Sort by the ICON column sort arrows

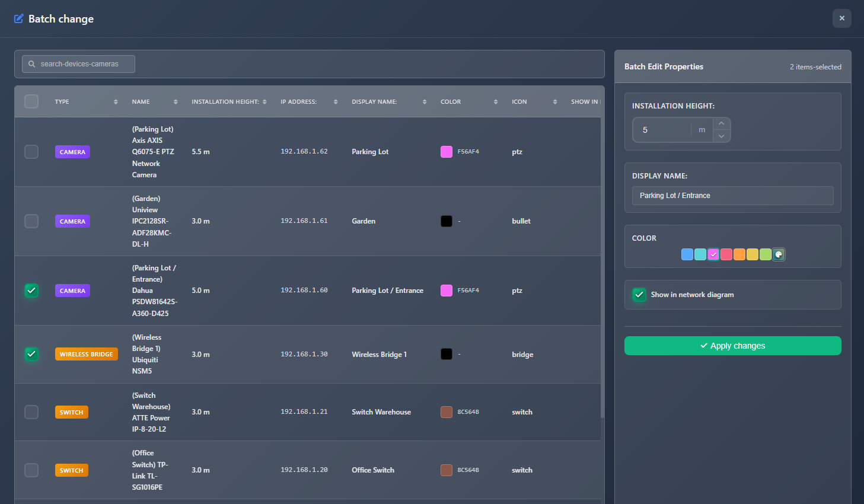[x=554, y=101]
